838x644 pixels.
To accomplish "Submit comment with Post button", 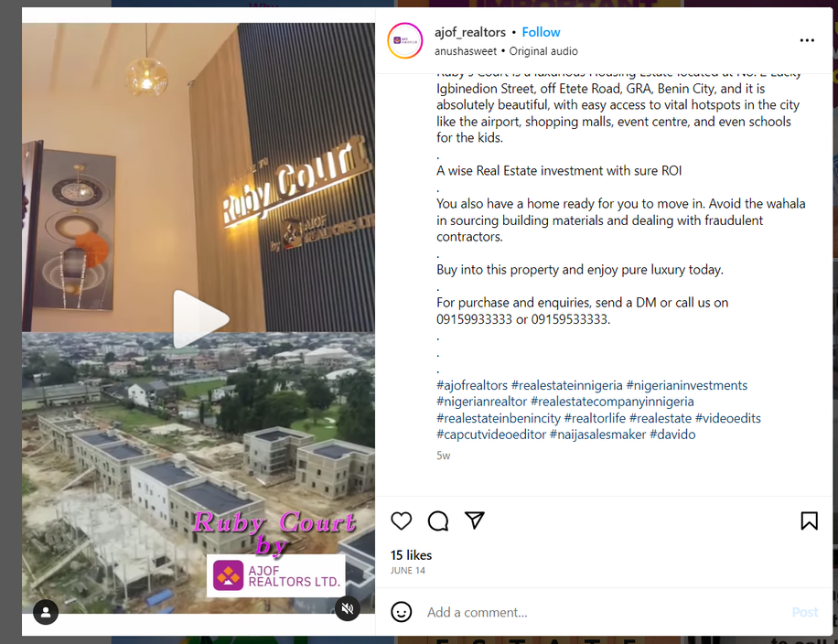I will click(805, 612).
